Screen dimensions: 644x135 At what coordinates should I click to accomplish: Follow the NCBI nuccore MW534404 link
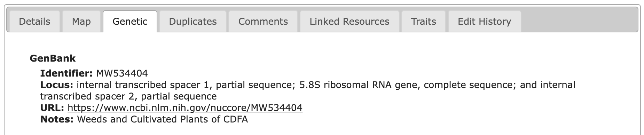point(185,108)
